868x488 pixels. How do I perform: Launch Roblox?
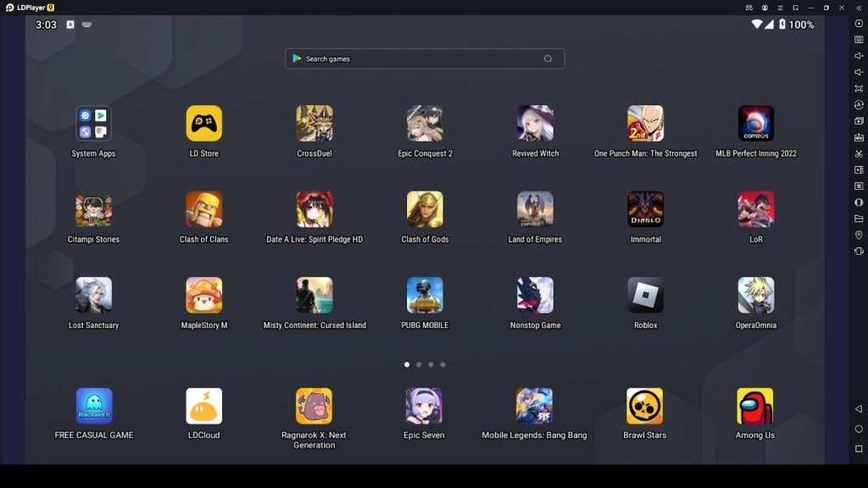(645, 294)
